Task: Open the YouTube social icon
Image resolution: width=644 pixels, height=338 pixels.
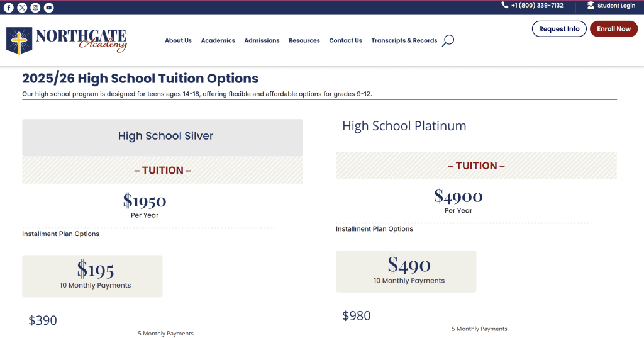Action: click(x=48, y=8)
